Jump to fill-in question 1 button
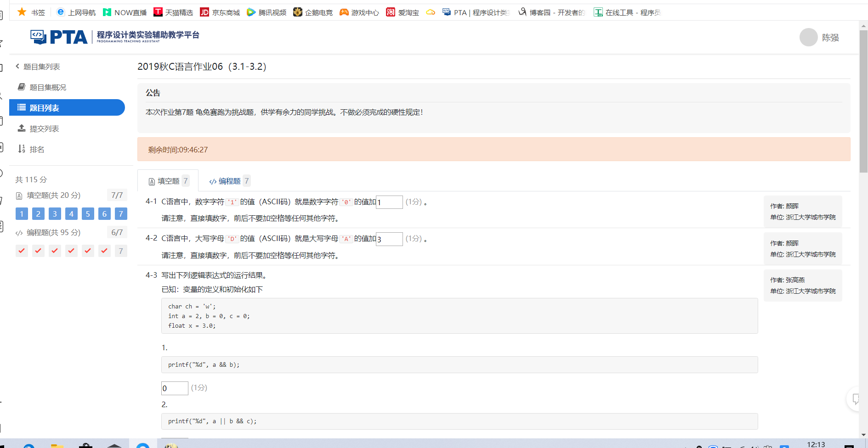The height and width of the screenshot is (448, 868). point(22,214)
